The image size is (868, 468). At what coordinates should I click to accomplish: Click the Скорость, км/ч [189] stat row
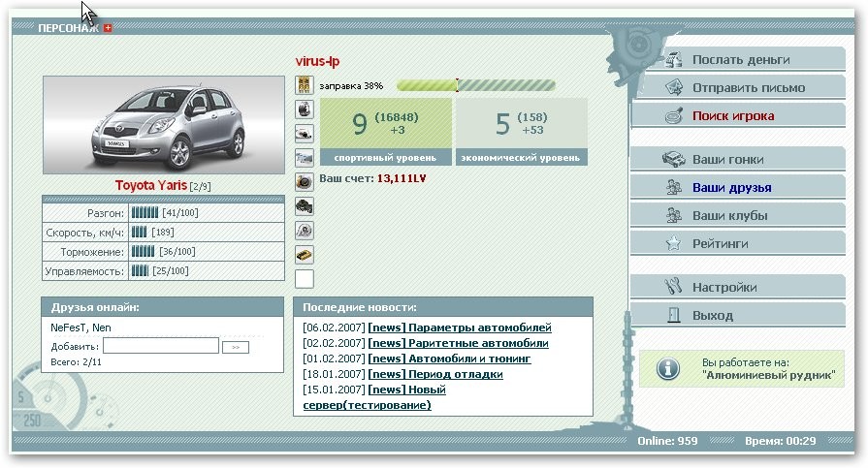(163, 233)
